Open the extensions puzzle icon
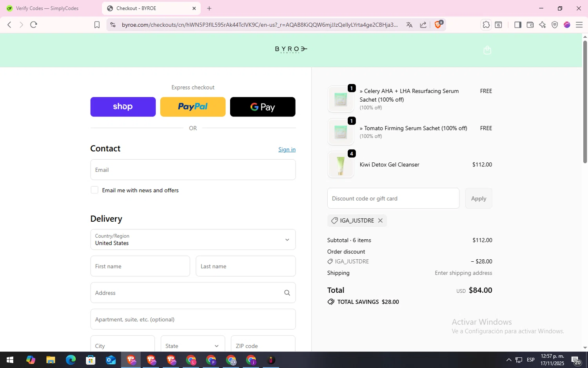 [x=486, y=25]
